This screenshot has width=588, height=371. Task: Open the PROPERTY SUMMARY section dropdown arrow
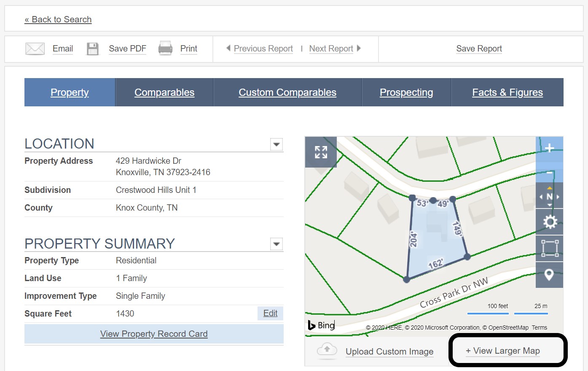pyautogui.click(x=276, y=244)
